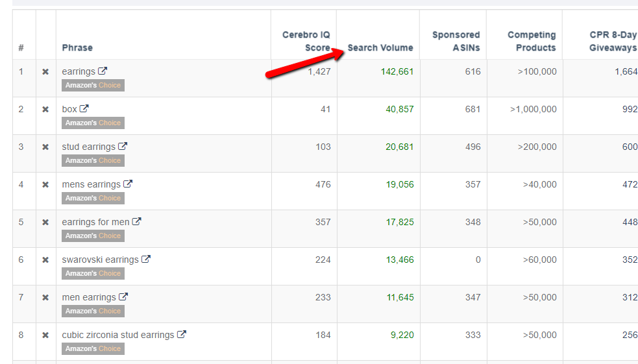Click Amazon's Choice badge under 'mens earrings'
Image resolution: width=638 pixels, height=364 pixels.
tap(93, 198)
